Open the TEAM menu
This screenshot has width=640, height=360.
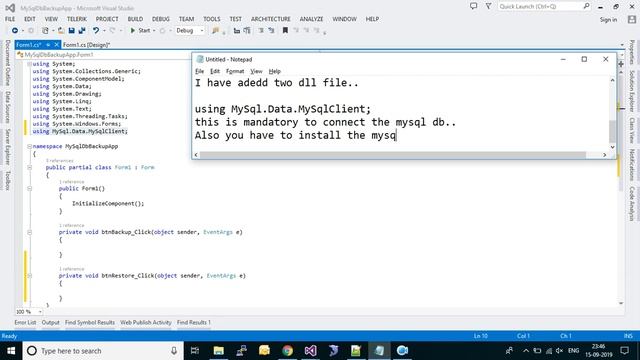tap(186, 19)
